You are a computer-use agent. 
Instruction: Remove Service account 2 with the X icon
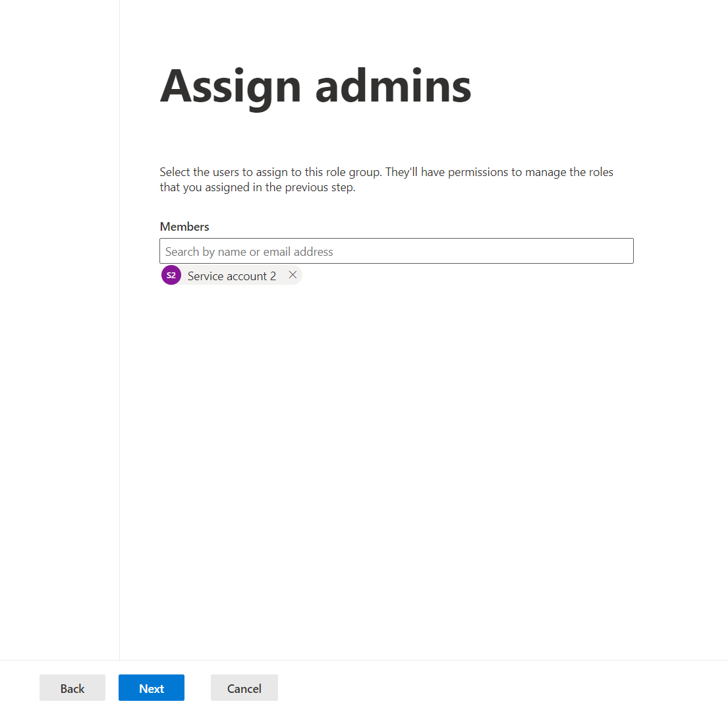293,275
